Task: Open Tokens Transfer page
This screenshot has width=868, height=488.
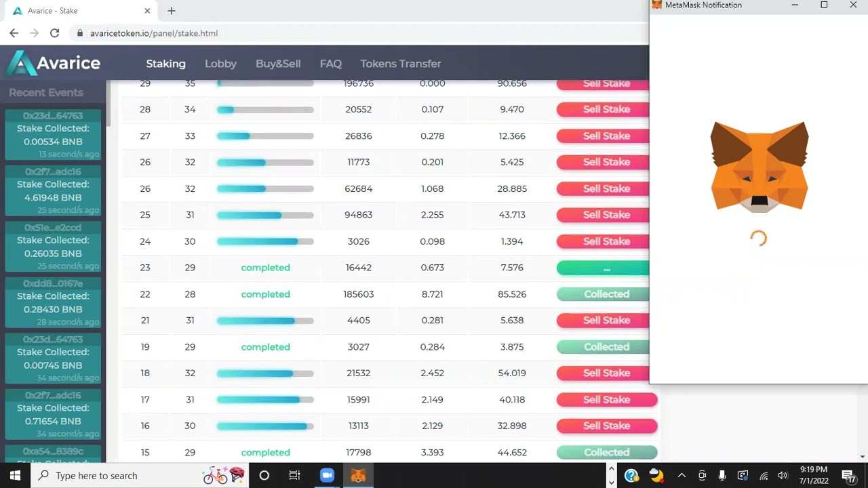Action: tap(401, 64)
